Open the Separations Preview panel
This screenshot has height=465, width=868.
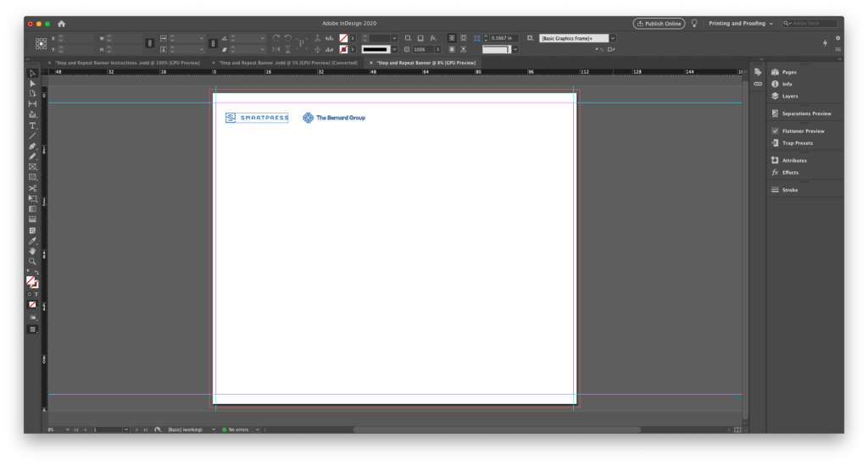(805, 113)
